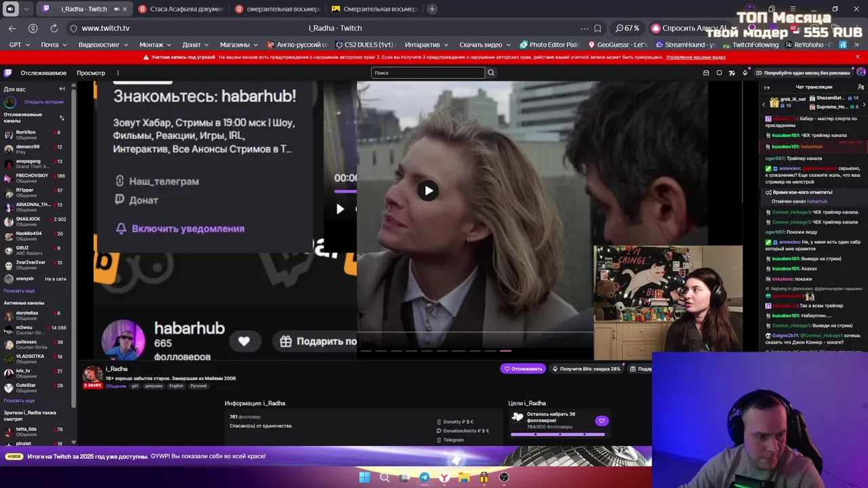
Task: Open Twitch three-dot more menu
Action: (x=117, y=73)
